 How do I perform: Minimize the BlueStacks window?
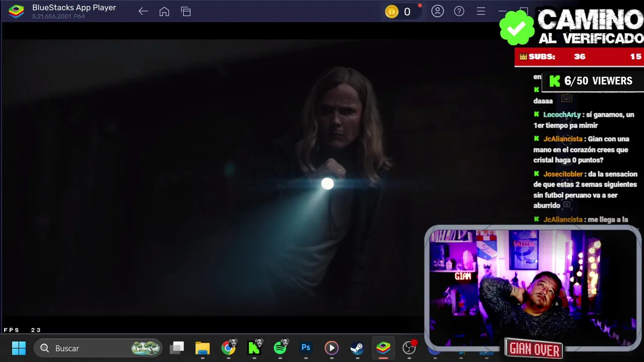pos(502,11)
